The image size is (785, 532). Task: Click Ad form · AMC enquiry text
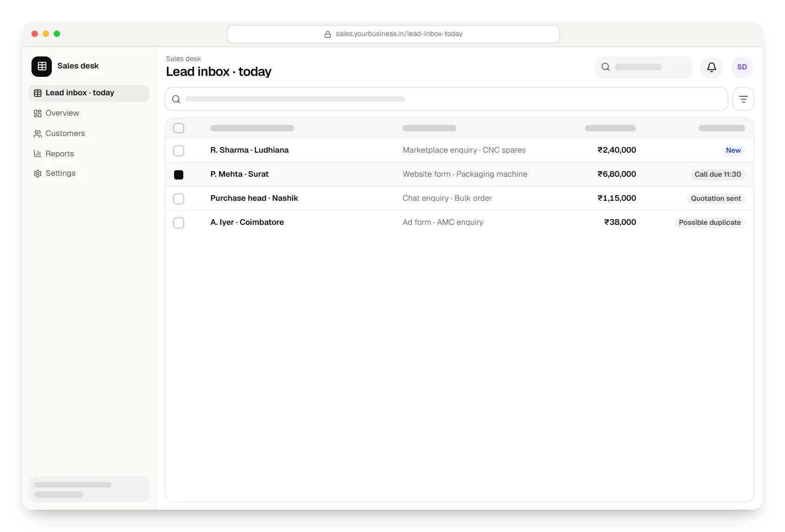pos(443,223)
